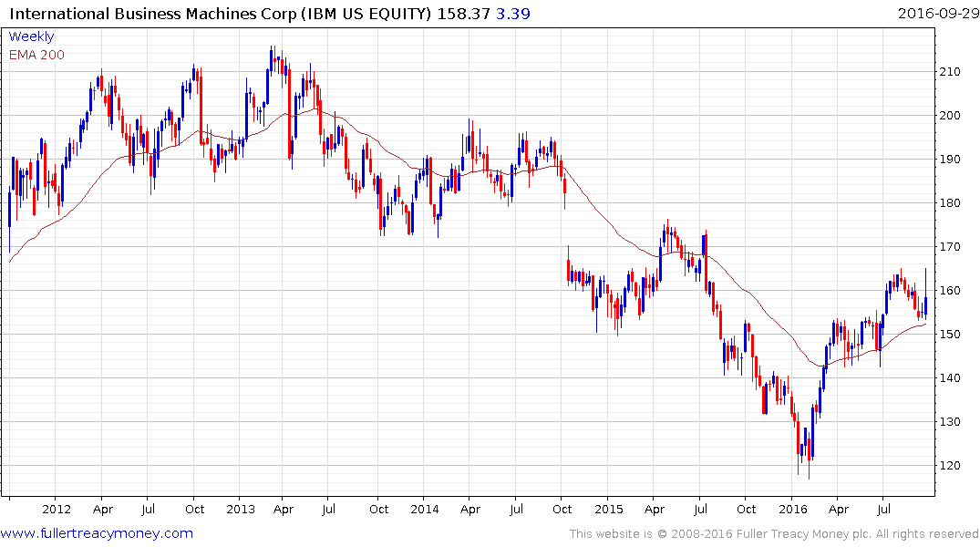Click the 170 price axis label
Image resolution: width=980 pixels, height=547 pixels.
(950, 247)
